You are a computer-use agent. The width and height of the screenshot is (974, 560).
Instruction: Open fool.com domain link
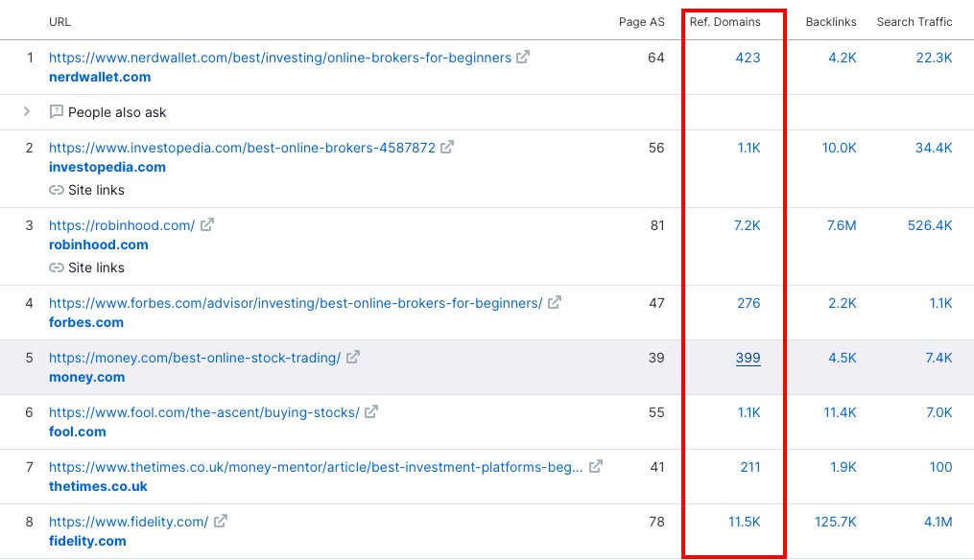tap(78, 432)
